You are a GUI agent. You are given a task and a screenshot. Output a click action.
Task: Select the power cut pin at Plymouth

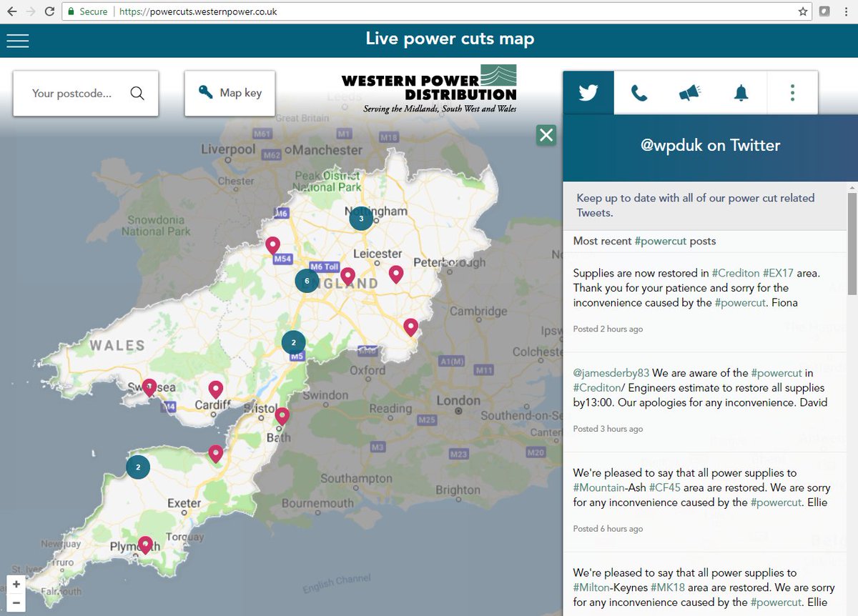[145, 545]
